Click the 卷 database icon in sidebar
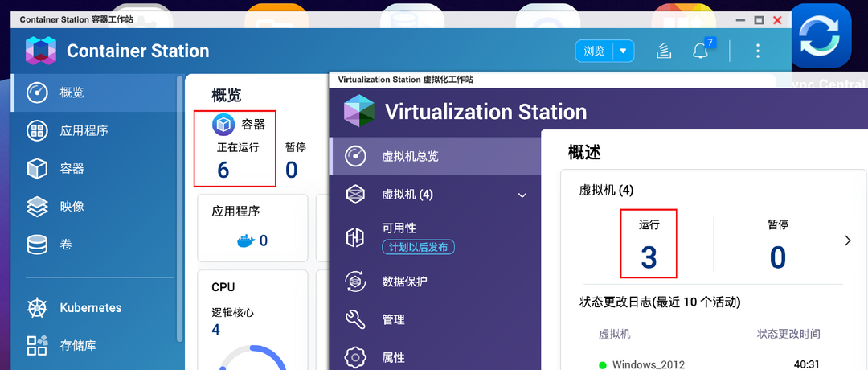 [x=37, y=245]
